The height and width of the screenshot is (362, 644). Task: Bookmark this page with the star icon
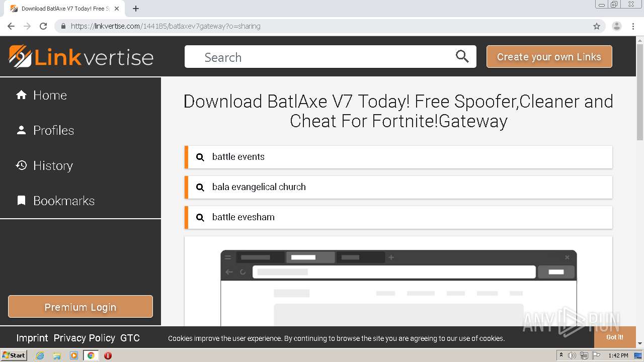click(597, 26)
